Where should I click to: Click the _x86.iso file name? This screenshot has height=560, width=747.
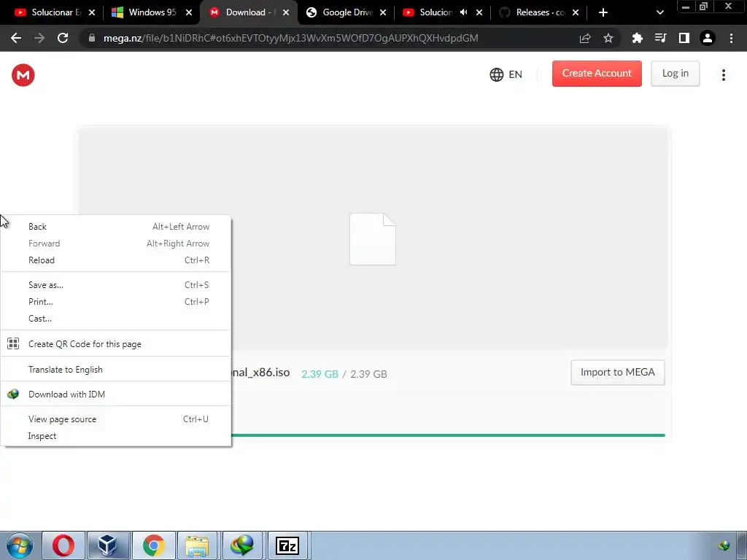click(260, 373)
